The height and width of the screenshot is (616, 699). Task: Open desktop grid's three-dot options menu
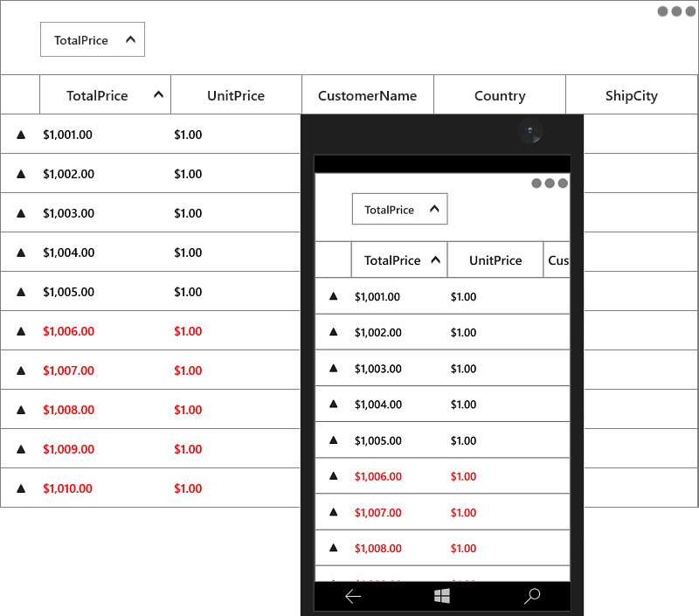(x=676, y=11)
